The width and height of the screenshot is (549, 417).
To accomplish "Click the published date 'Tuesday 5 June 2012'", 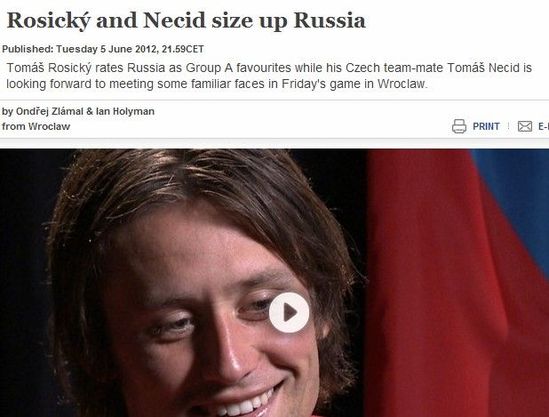I will pos(105,49).
